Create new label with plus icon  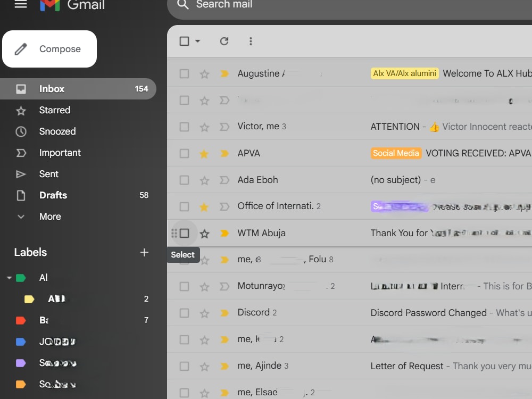pos(144,252)
